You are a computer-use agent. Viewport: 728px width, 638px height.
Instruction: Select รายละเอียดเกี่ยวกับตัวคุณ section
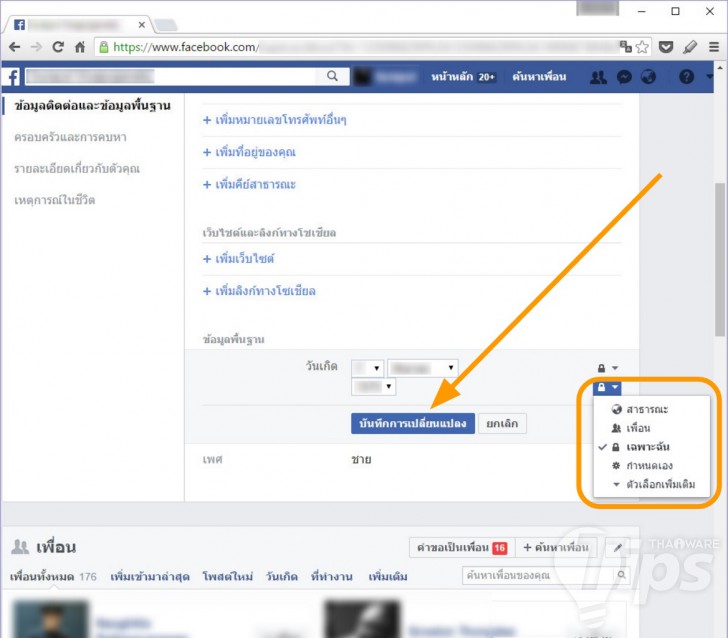(77, 169)
